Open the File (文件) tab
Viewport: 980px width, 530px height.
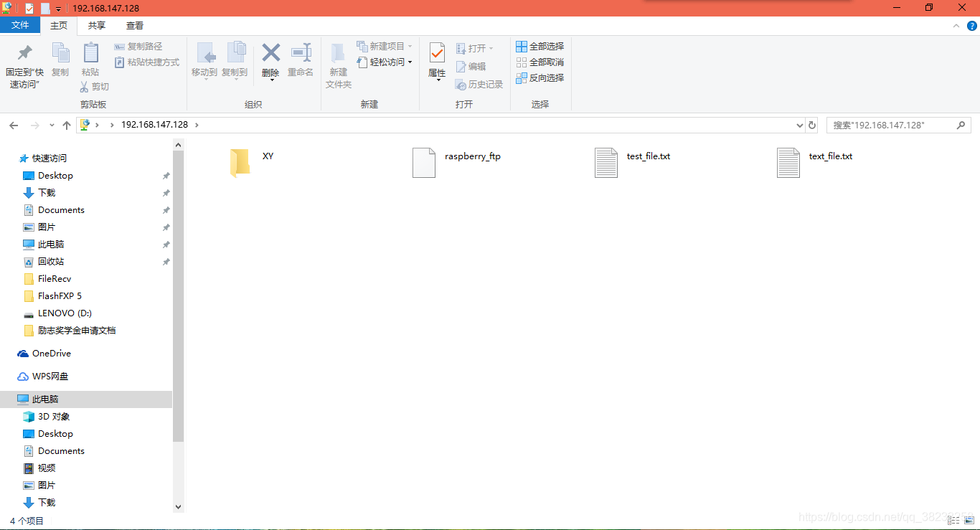click(x=20, y=25)
